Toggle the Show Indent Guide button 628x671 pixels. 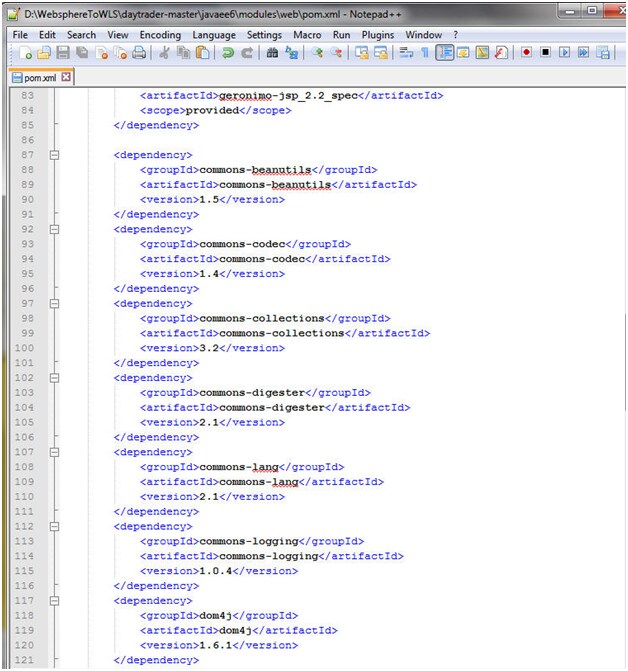point(444,53)
